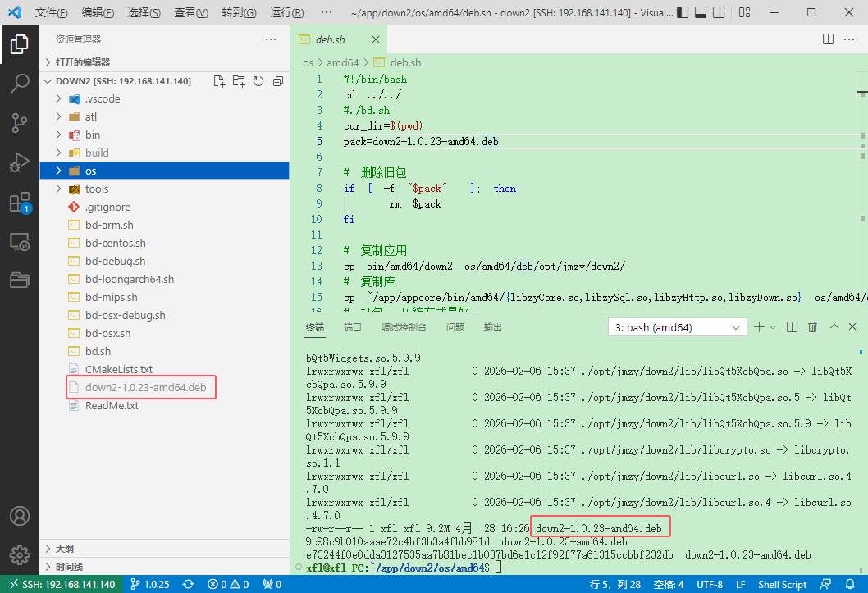868x593 pixels.
Task: Open the Source Control view
Action: [20, 123]
